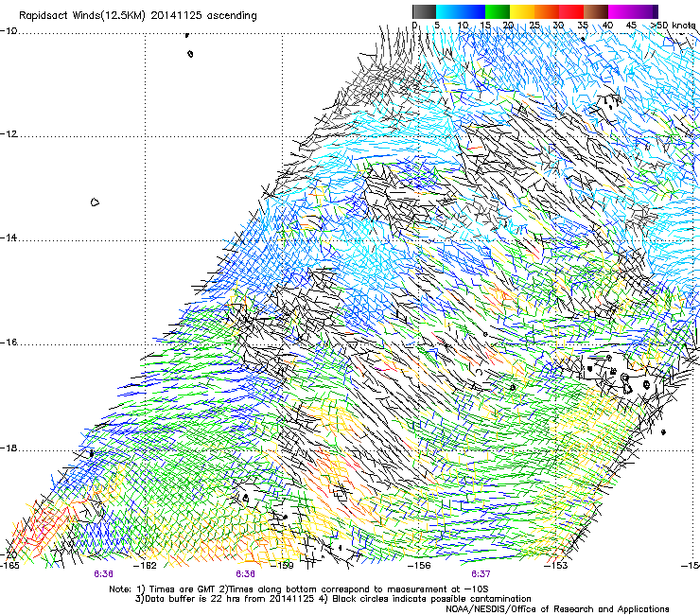This screenshot has height=615, width=700.
Task: Click the note about 22 hr data buffer
Action: click(333, 599)
